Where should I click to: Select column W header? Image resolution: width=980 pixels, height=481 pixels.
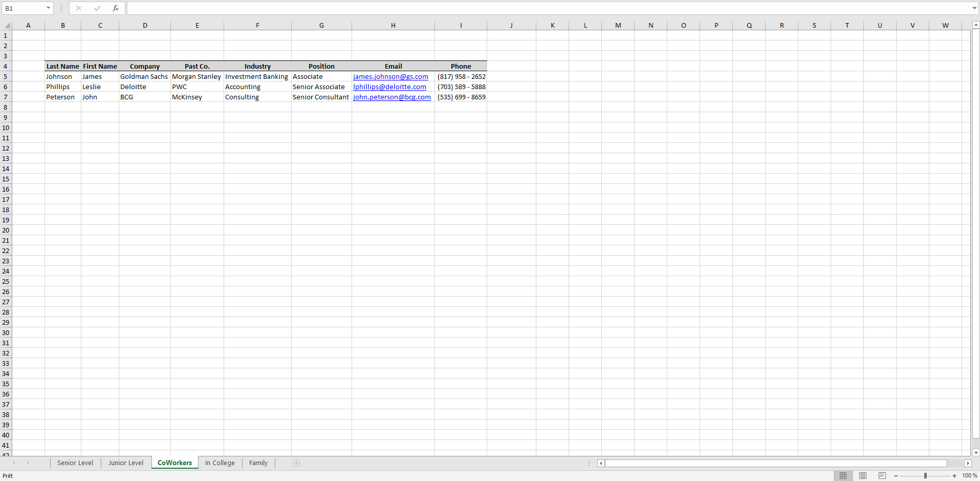click(945, 25)
